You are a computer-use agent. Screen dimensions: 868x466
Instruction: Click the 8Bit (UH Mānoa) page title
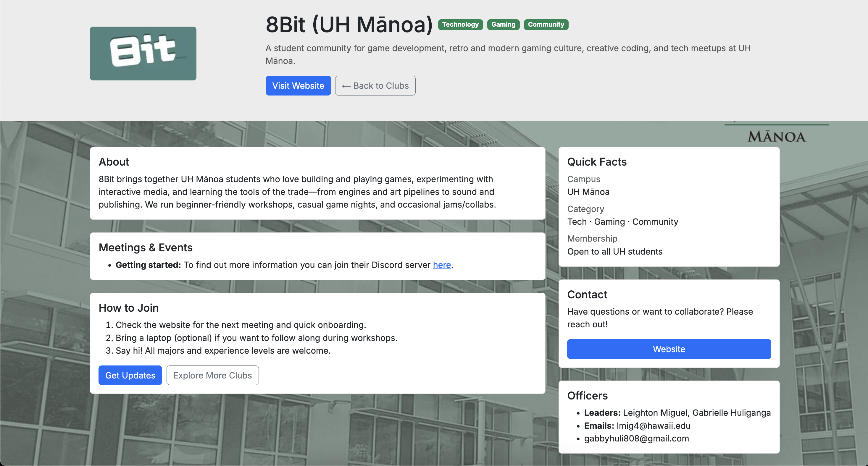coord(349,24)
